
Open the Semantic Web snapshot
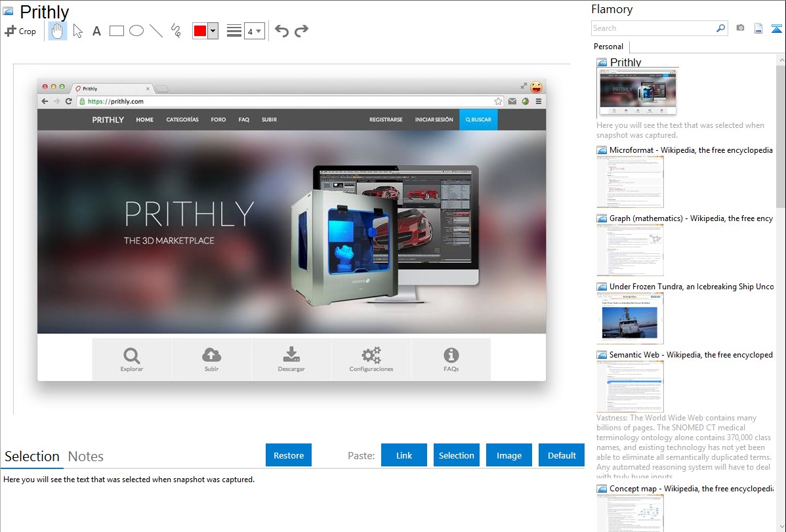(691, 354)
